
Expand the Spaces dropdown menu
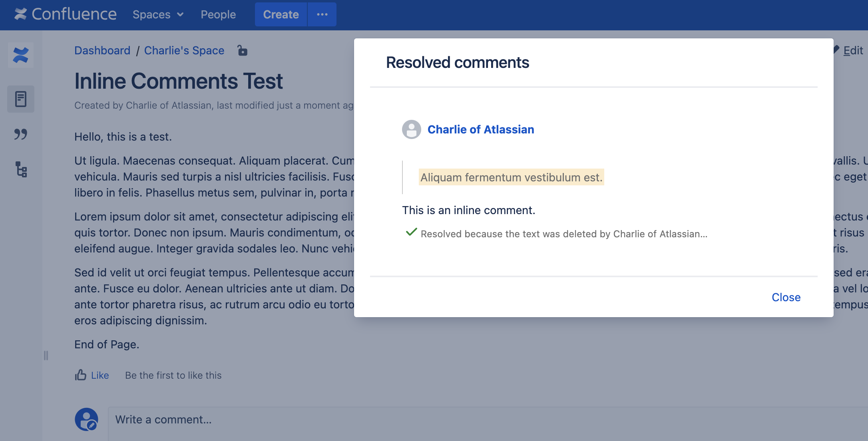click(158, 14)
